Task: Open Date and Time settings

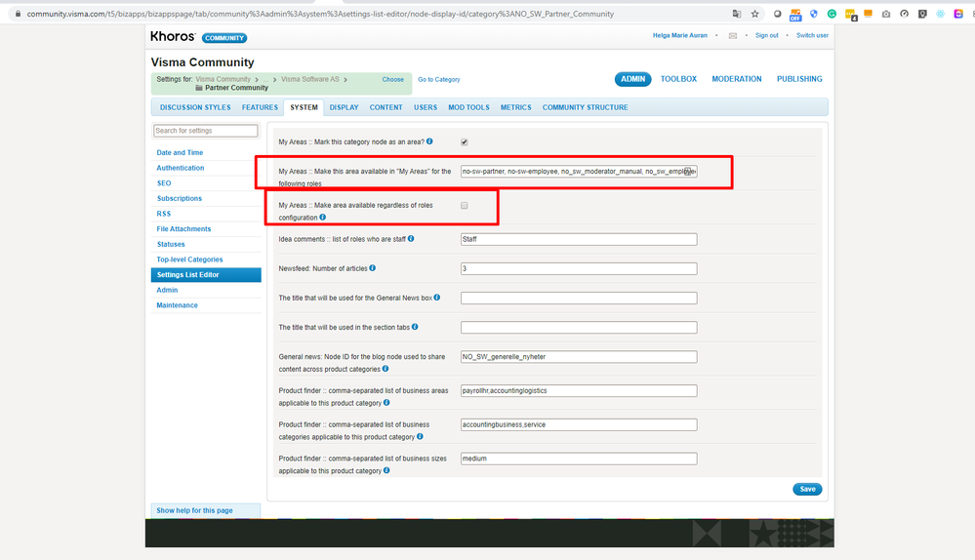Action: (180, 152)
